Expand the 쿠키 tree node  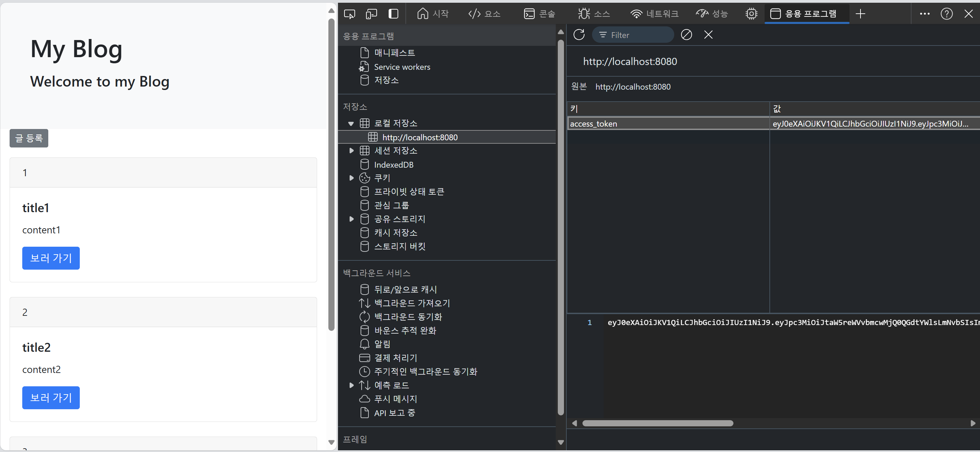coord(351,178)
